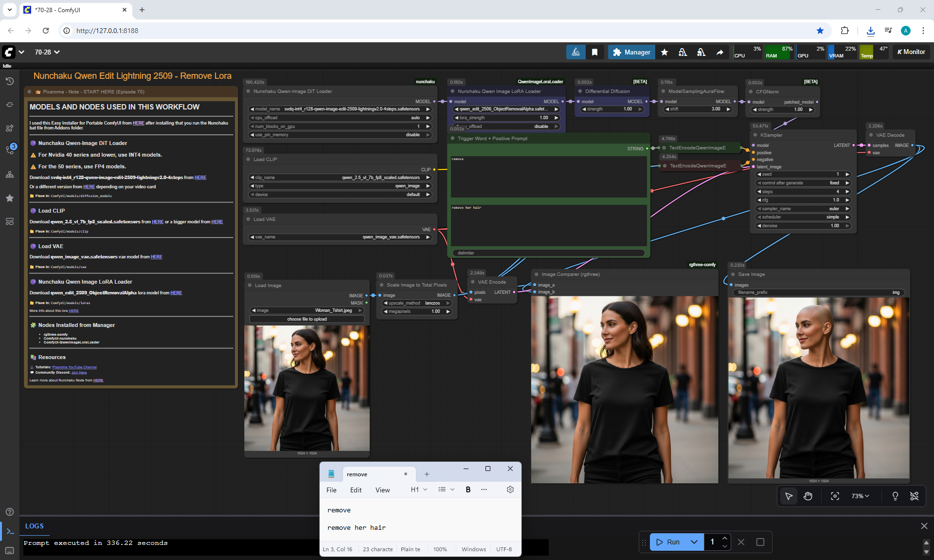Select the hand pan tool
Viewport: 934px width, 560px height.
[x=808, y=496]
